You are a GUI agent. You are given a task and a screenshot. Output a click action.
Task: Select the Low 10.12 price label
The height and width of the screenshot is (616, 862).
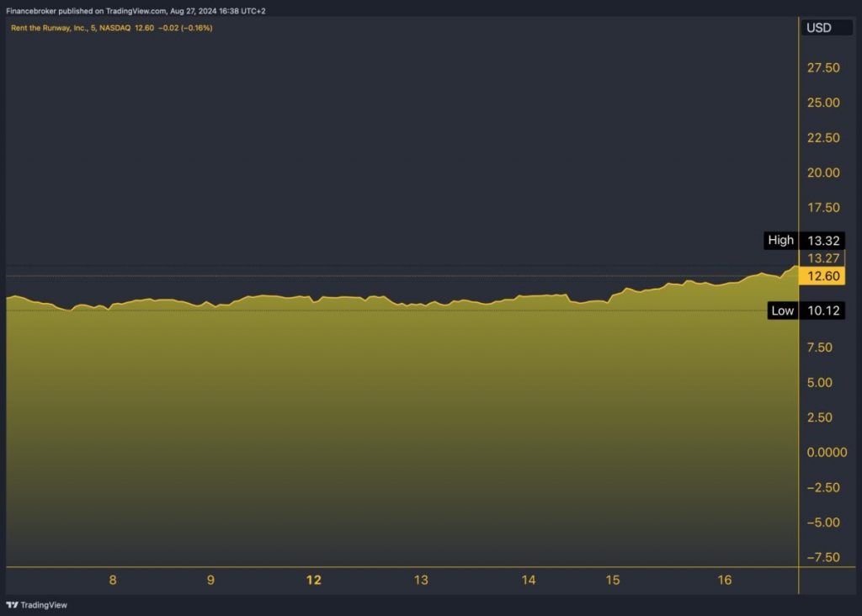[806, 311]
